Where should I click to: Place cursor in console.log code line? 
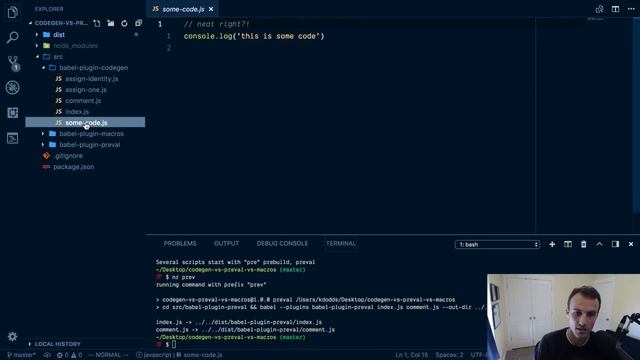[x=254, y=36]
